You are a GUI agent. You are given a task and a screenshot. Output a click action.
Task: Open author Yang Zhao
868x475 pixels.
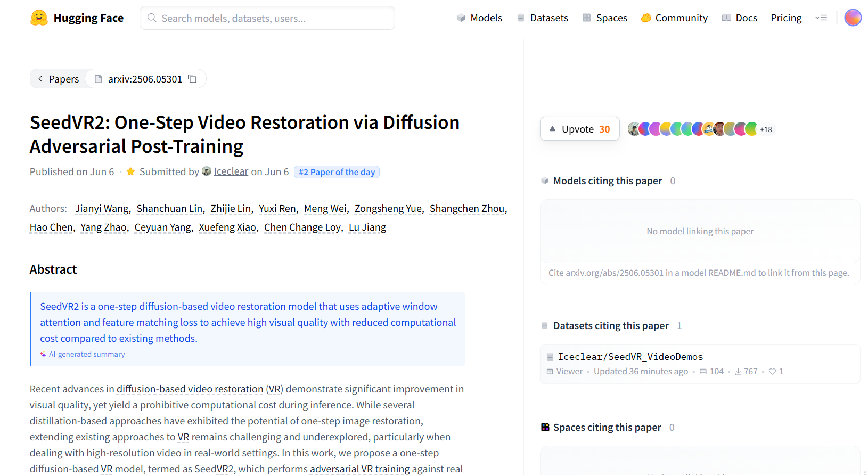click(103, 227)
